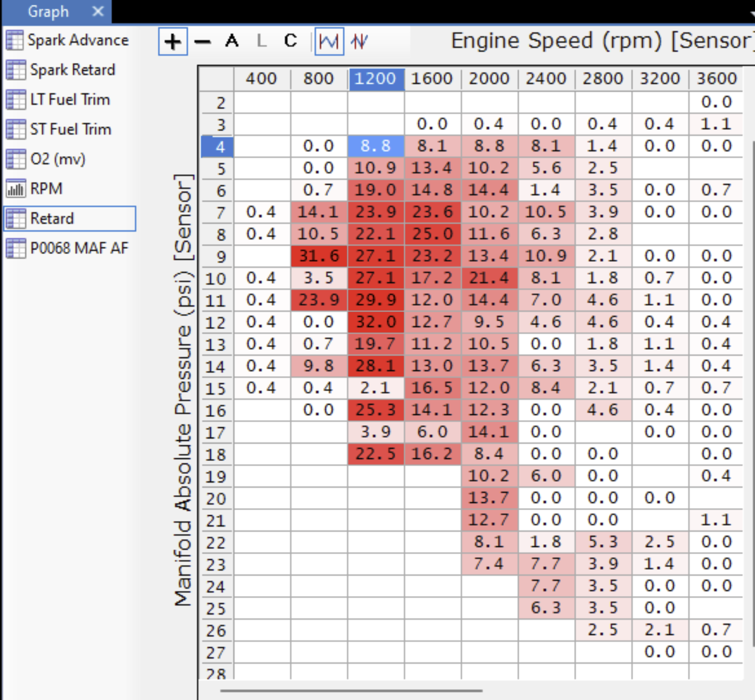Select the 9 psi row header

pyautogui.click(x=217, y=257)
